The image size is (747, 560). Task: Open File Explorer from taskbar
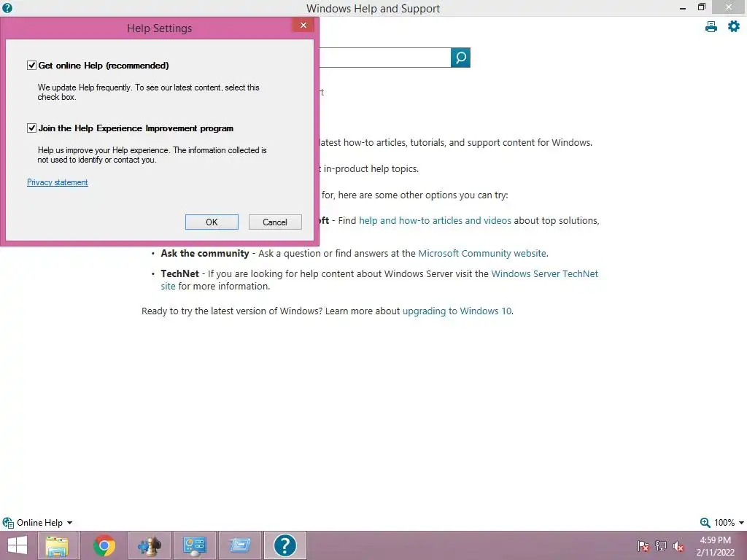(57, 545)
